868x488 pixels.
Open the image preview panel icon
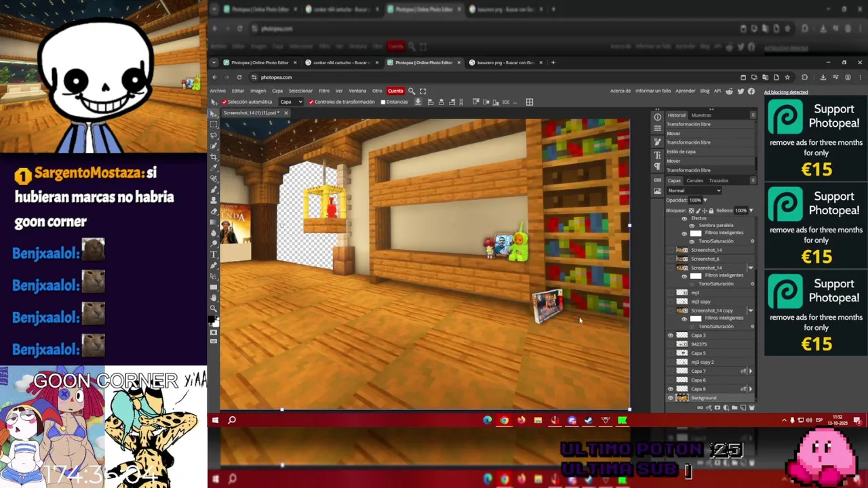point(657,191)
